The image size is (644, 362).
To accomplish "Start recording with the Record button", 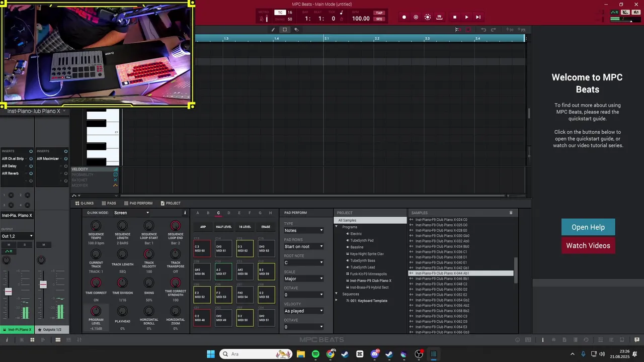I will (404, 17).
